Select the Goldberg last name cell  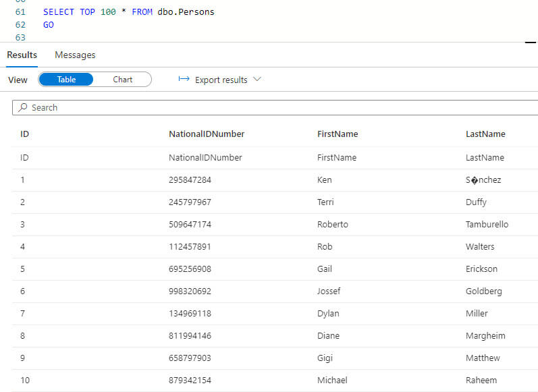(x=484, y=291)
